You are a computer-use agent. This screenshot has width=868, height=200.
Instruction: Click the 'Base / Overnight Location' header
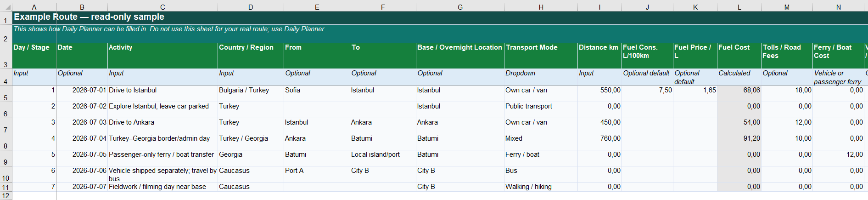[460, 56]
